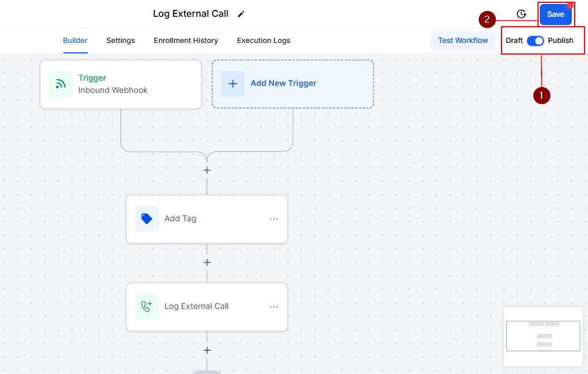
Task: Click the Inbound Webhook trigger icon
Action: (x=60, y=84)
